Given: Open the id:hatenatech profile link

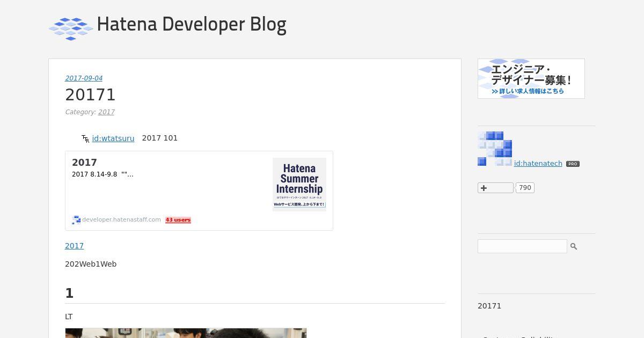Looking at the screenshot, I should (538, 164).
